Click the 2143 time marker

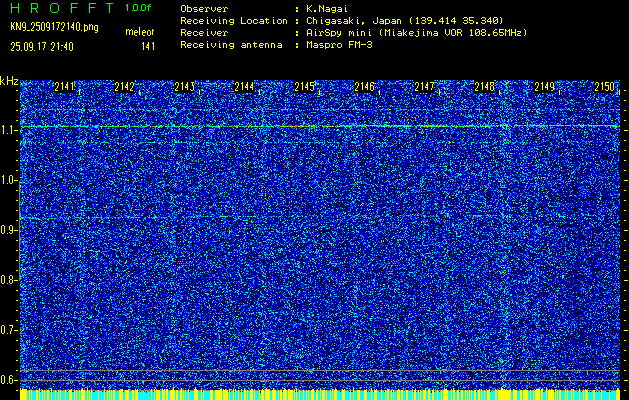point(185,87)
